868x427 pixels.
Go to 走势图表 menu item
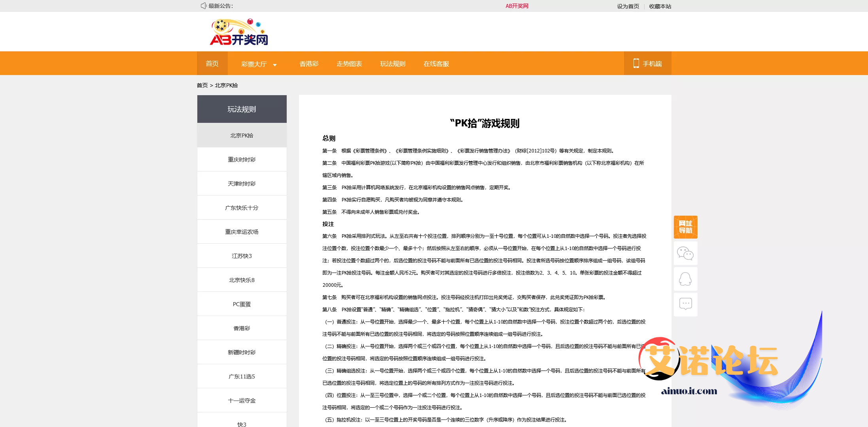pyautogui.click(x=349, y=64)
